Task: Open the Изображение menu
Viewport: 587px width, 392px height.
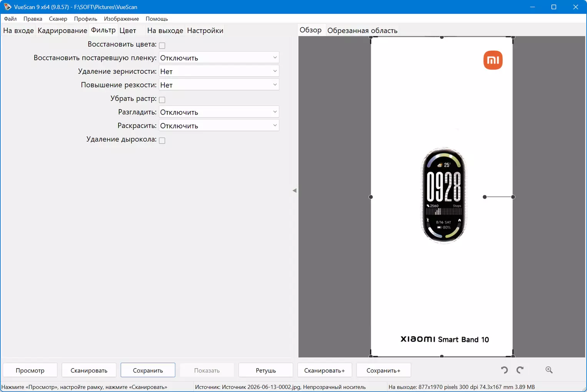Action: click(x=121, y=18)
